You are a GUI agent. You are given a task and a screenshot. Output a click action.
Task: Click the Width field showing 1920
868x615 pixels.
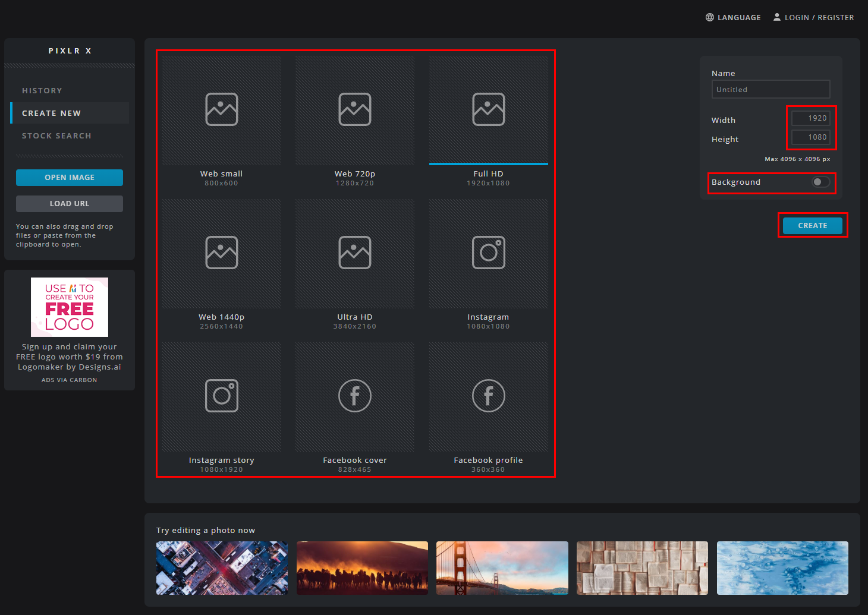(811, 118)
